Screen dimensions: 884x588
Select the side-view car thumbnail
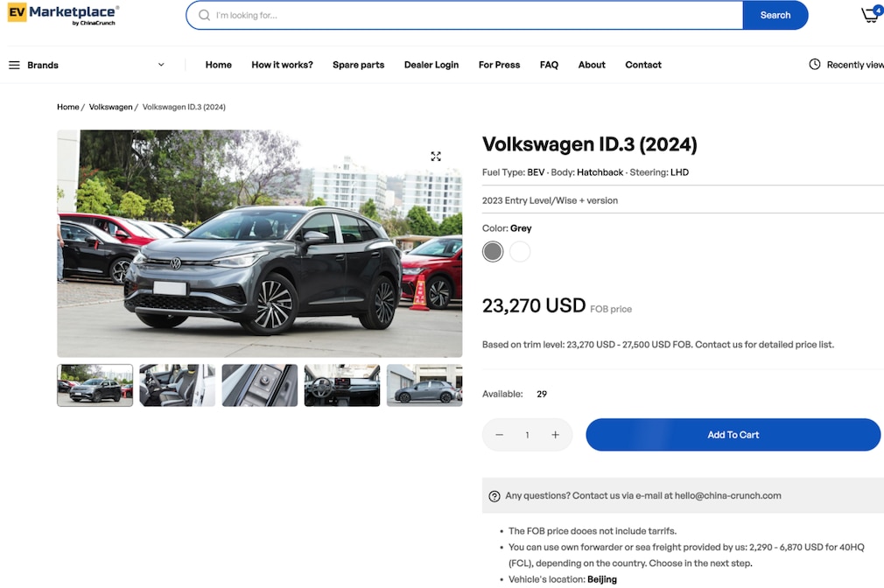424,385
